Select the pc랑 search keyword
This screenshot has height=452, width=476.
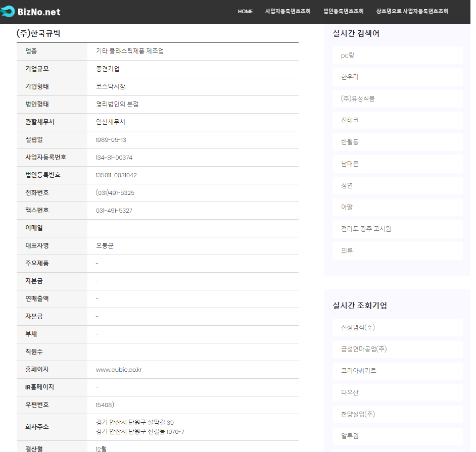coord(397,56)
